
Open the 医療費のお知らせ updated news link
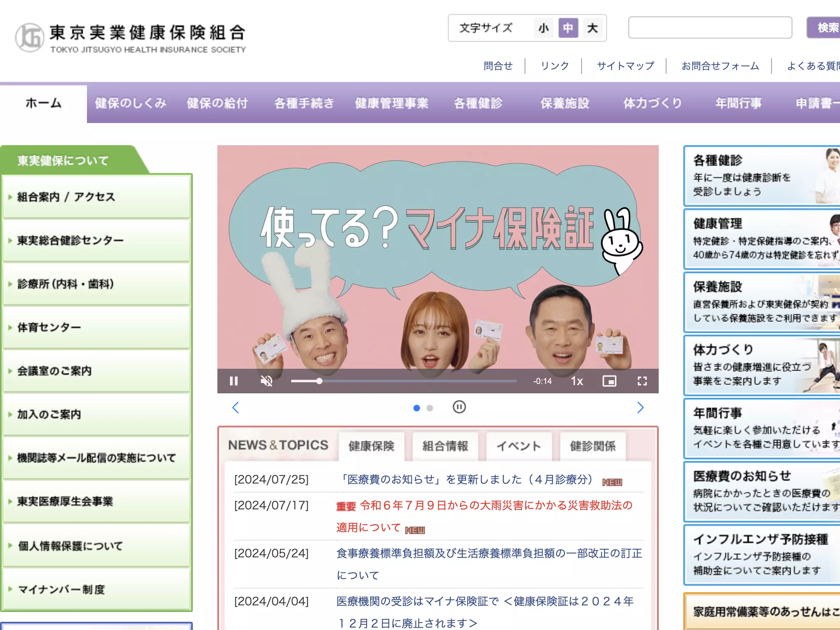pyautogui.click(x=467, y=479)
